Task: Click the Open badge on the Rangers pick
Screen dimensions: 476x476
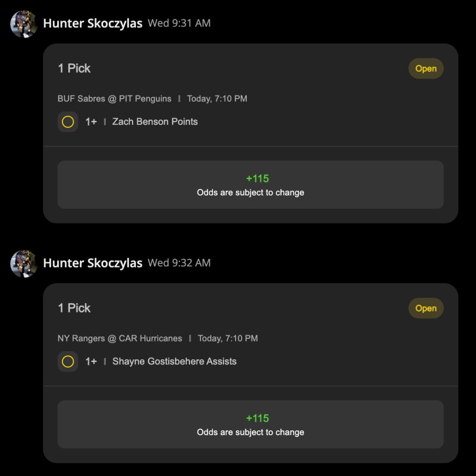Action: [x=426, y=308]
